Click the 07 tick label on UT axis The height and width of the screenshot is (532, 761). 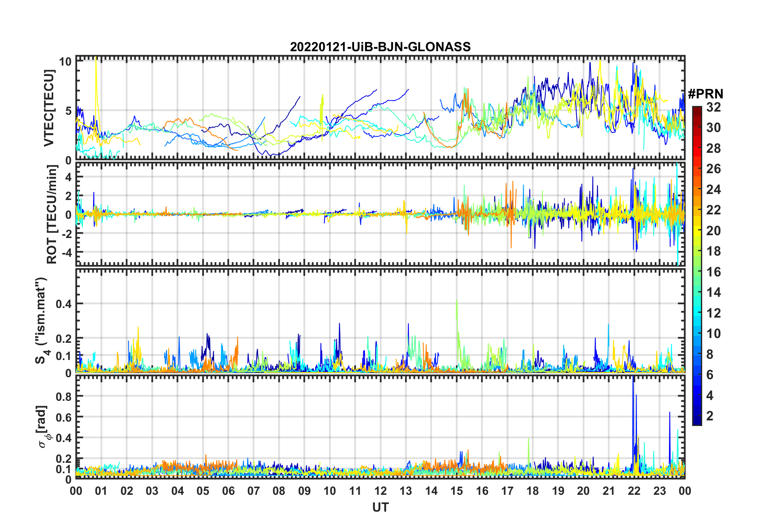point(254,491)
